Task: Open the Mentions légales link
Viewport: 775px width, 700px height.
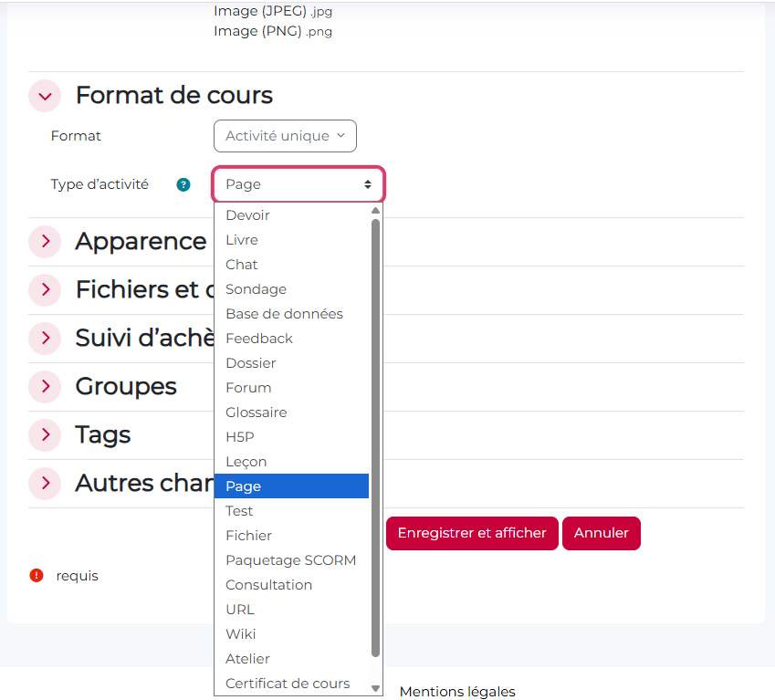Action: coord(457,692)
